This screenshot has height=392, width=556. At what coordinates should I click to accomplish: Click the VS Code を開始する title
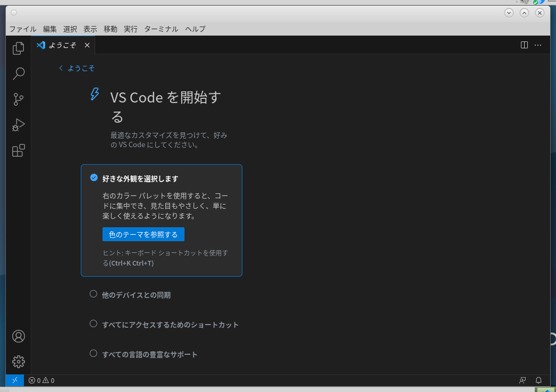[166, 107]
